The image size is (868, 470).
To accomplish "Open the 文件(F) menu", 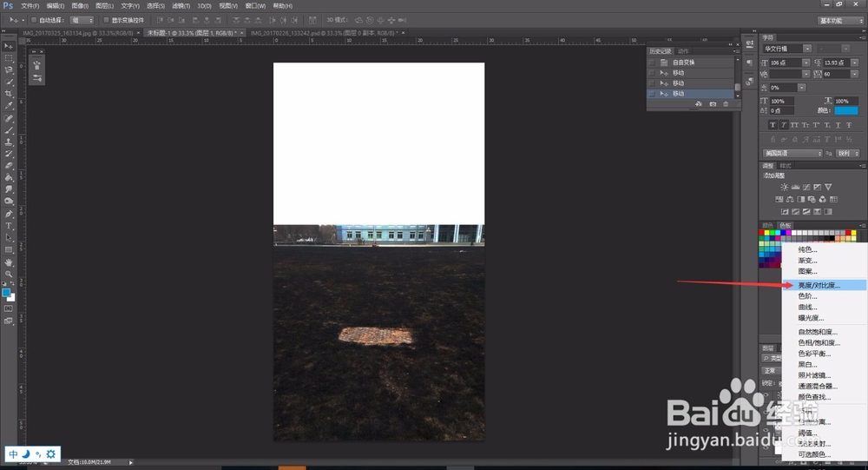I will (30, 5).
